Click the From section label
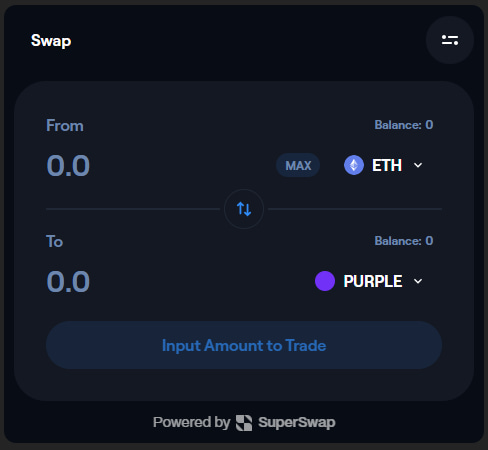 tap(65, 126)
